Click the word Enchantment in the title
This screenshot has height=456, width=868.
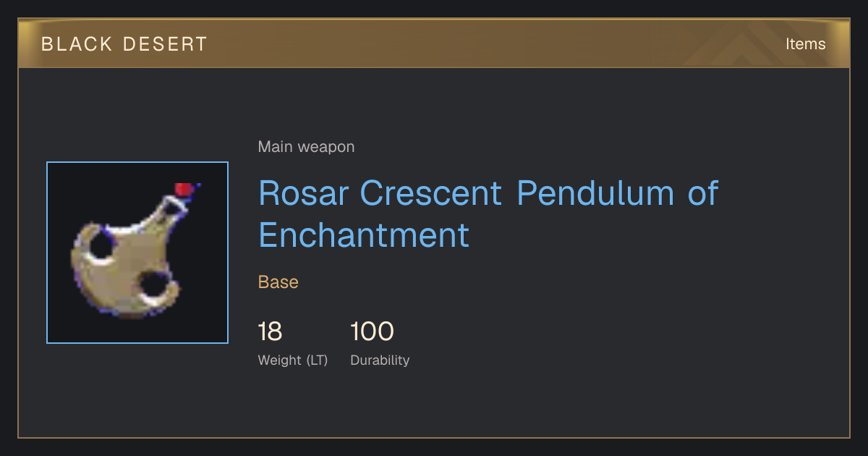tap(364, 235)
